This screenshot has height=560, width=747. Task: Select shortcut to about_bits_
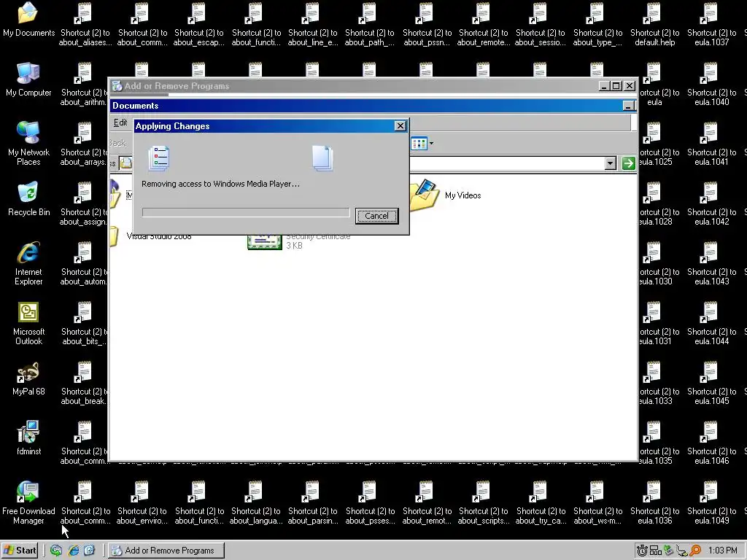pyautogui.click(x=83, y=323)
